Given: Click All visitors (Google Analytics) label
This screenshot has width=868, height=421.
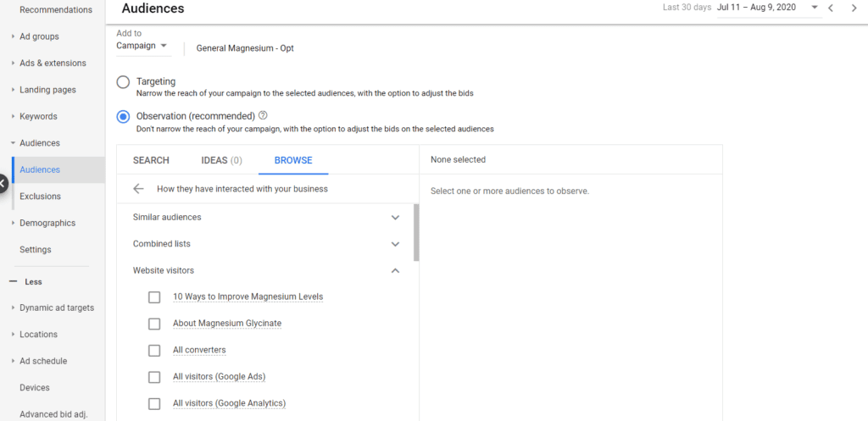Looking at the screenshot, I should 229,403.
